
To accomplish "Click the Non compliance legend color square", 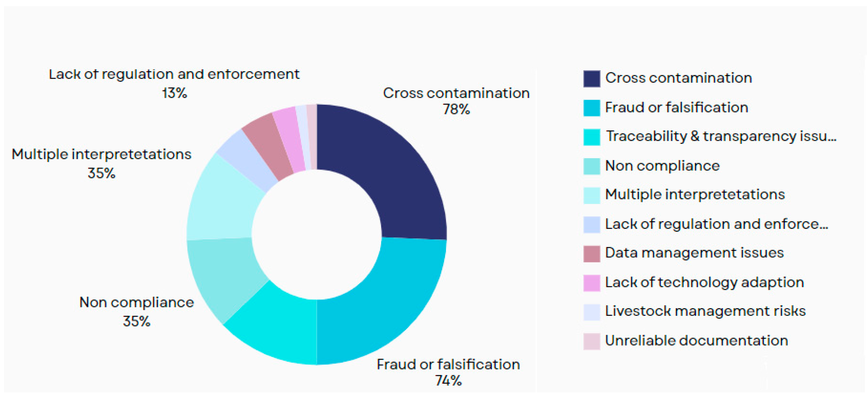I will click(x=591, y=166).
